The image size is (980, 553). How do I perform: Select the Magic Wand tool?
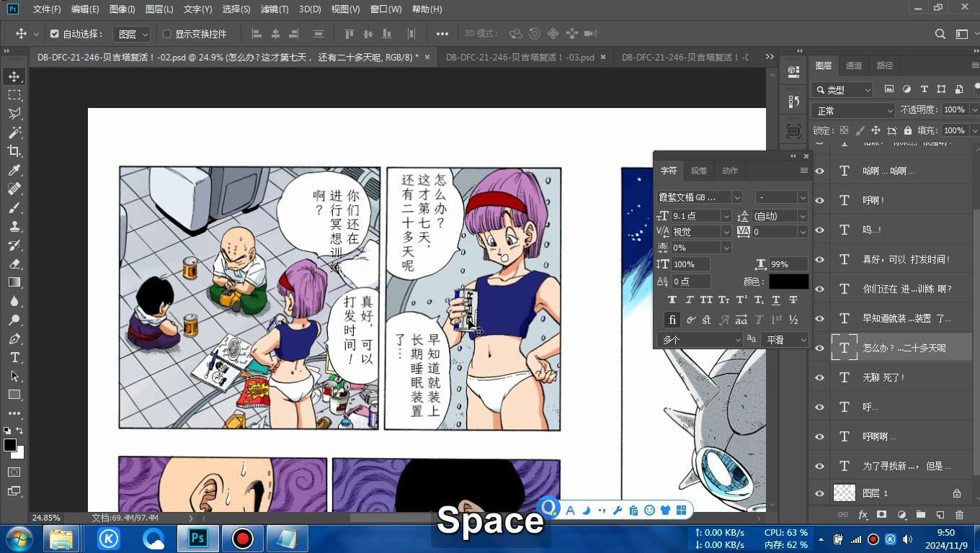14,132
